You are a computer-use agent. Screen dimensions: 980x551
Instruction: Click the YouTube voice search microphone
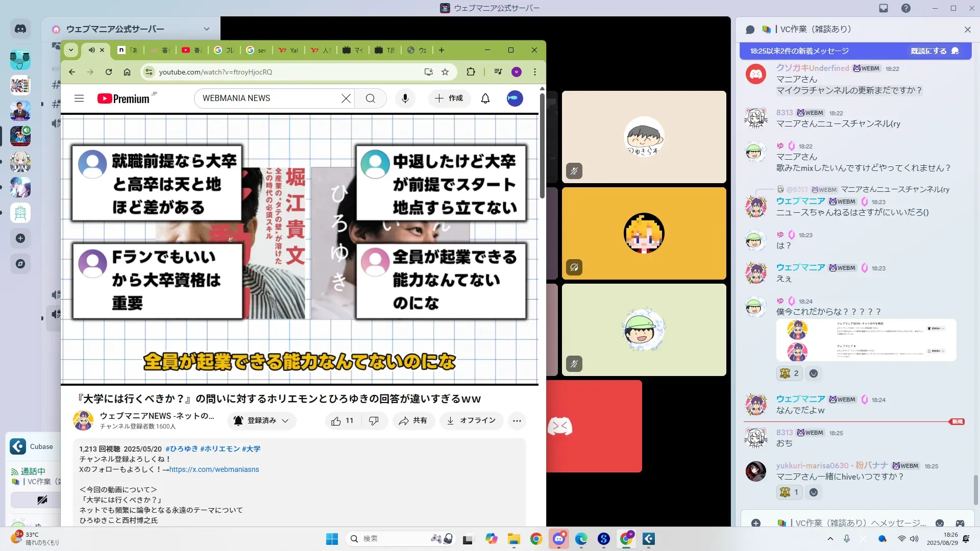[x=405, y=98]
